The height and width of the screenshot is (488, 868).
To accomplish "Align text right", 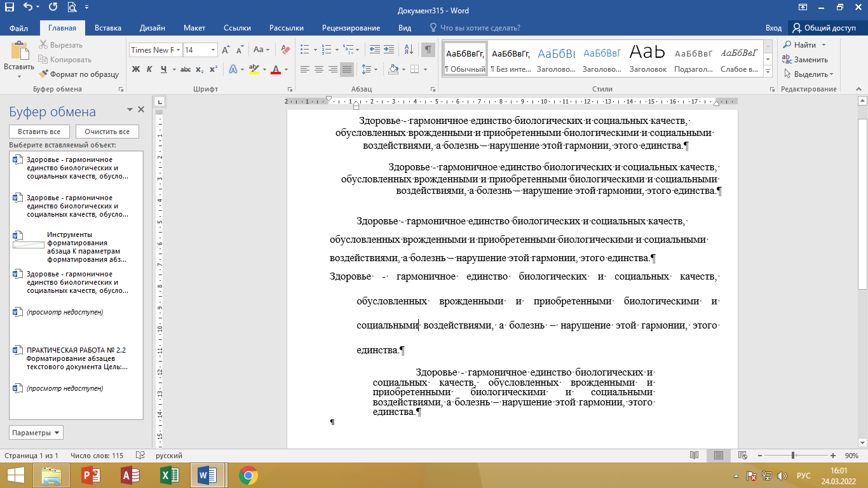I will pyautogui.click(x=333, y=69).
